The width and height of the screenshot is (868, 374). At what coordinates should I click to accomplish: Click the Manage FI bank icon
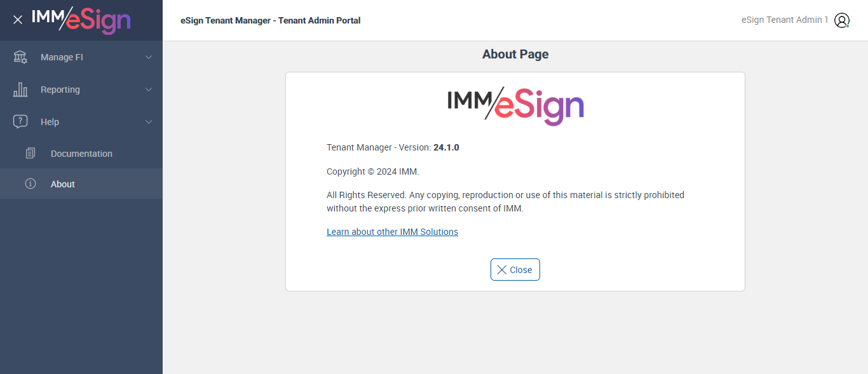(x=20, y=57)
